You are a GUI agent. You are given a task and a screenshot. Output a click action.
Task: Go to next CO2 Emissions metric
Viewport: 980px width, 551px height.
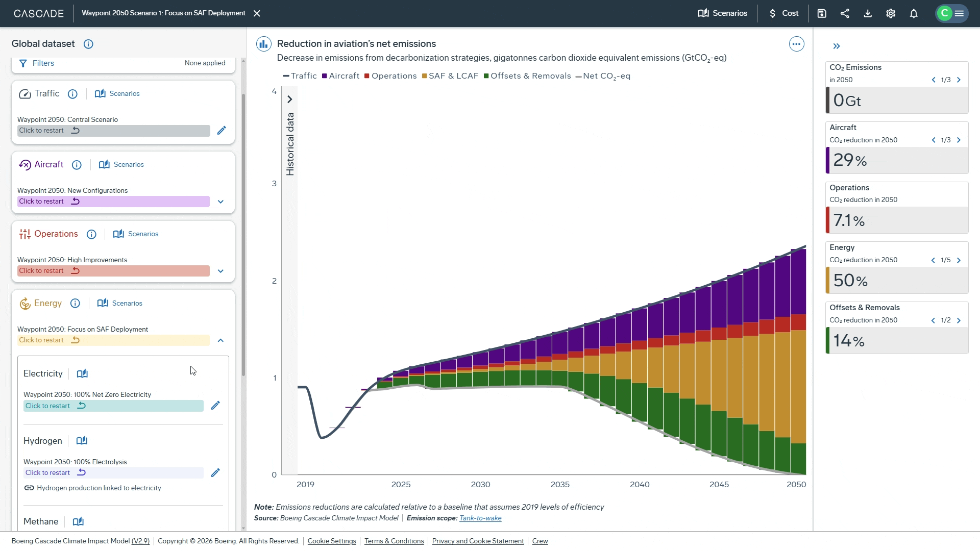[959, 80]
